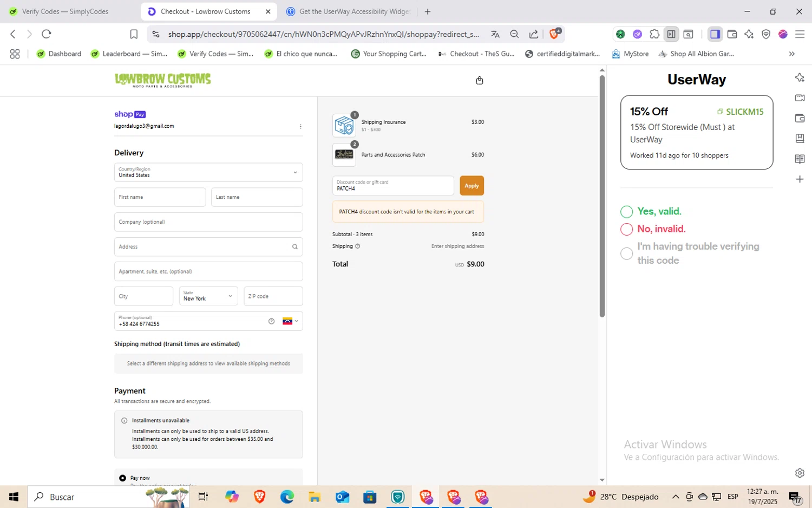This screenshot has height=508, width=812.
Task: Open the notification center icon
Action: [795, 497]
